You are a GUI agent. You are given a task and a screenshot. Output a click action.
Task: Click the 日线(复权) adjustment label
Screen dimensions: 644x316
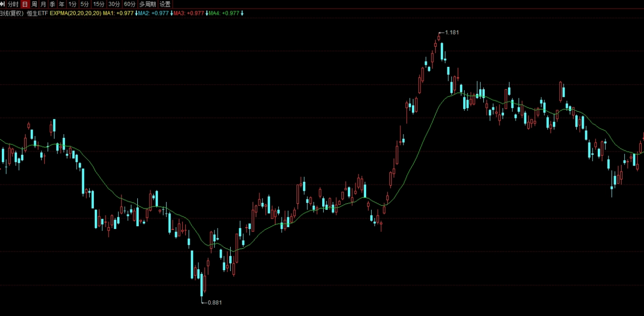pos(11,13)
